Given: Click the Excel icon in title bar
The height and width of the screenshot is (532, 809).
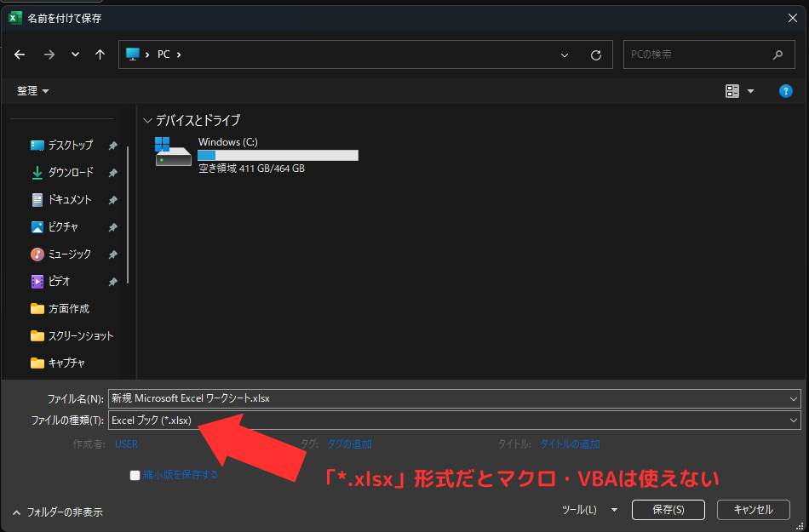Looking at the screenshot, I should [x=15, y=19].
